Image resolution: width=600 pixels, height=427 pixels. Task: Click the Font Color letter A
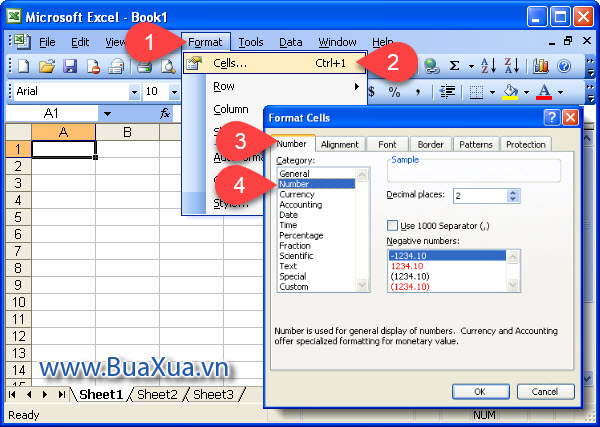pos(544,92)
